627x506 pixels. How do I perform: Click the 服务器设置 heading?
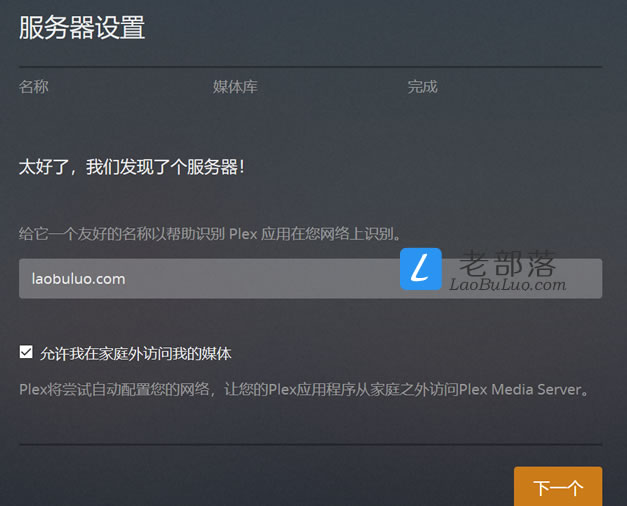(82, 28)
